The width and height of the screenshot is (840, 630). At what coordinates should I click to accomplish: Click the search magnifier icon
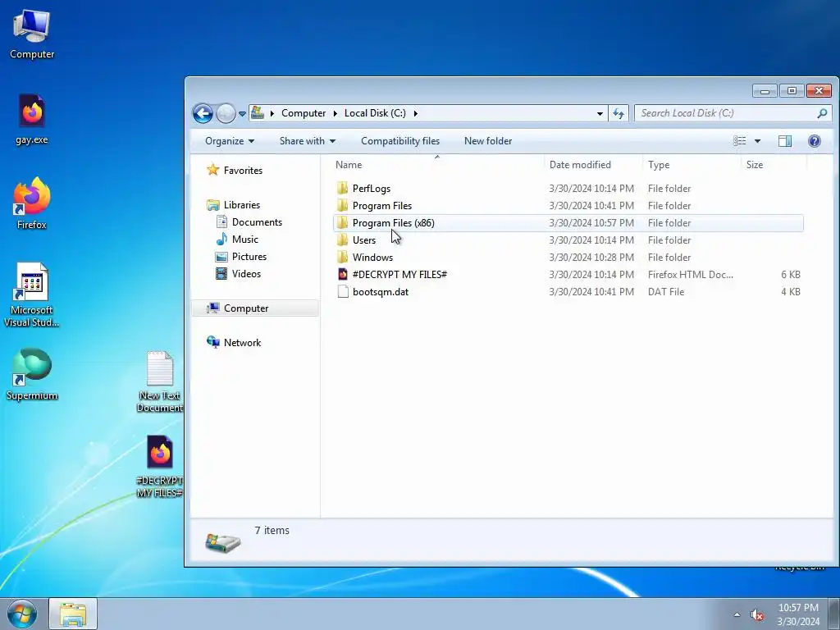pos(822,113)
